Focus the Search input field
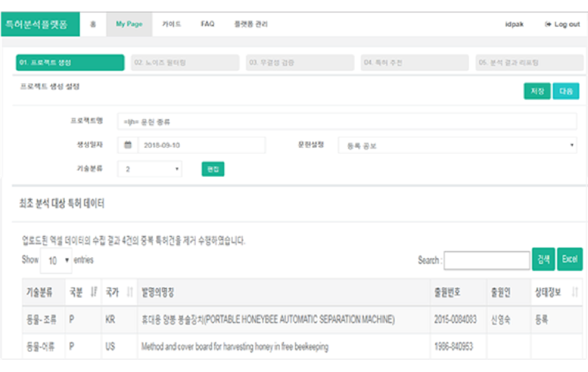This screenshot has width=588, height=372. [486, 260]
